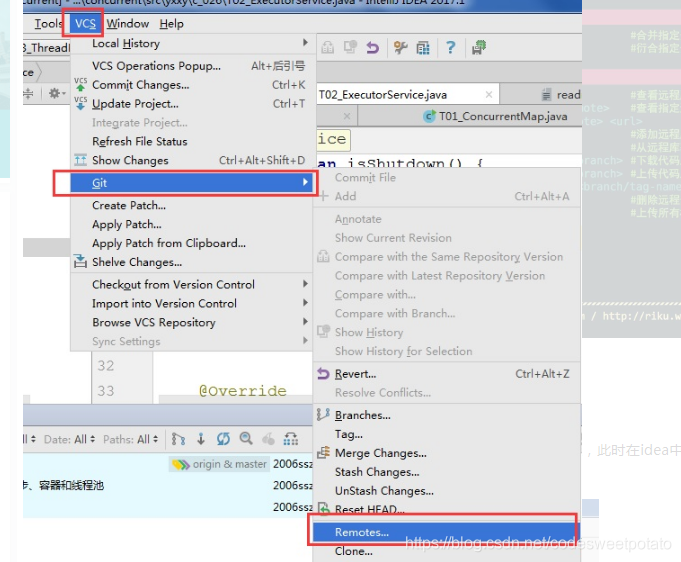Click the Merge Changes icon
The width and height of the screenshot is (681, 562).
tap(323, 453)
